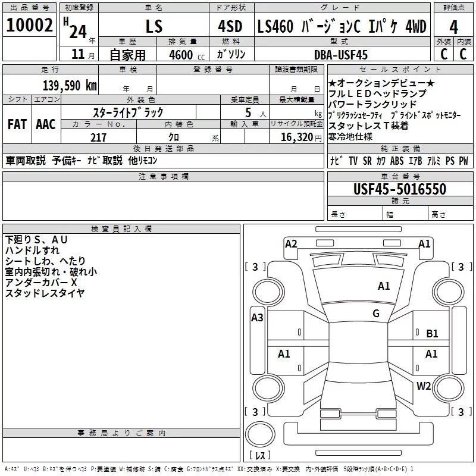This screenshot has height=476, width=476.
Task: Click the A2 damage mark on diagram
Action: pyautogui.click(x=291, y=243)
